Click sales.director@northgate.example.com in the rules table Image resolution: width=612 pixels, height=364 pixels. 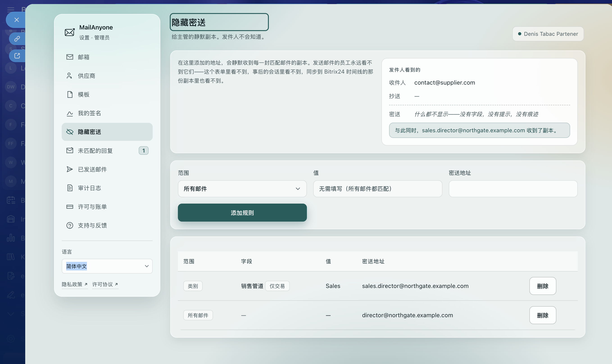pos(415,286)
